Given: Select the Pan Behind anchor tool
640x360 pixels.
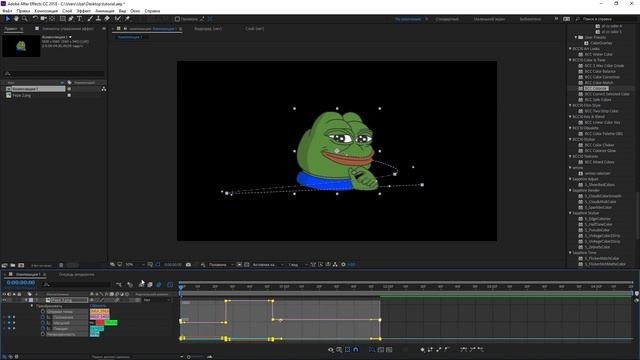Looking at the screenshot, I should (52, 19).
